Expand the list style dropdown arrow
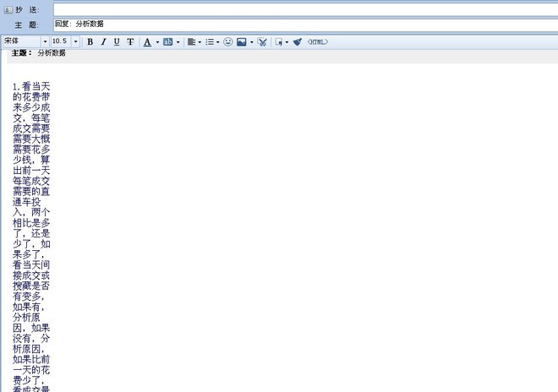Image resolution: width=558 pixels, height=392 pixels. pyautogui.click(x=218, y=42)
